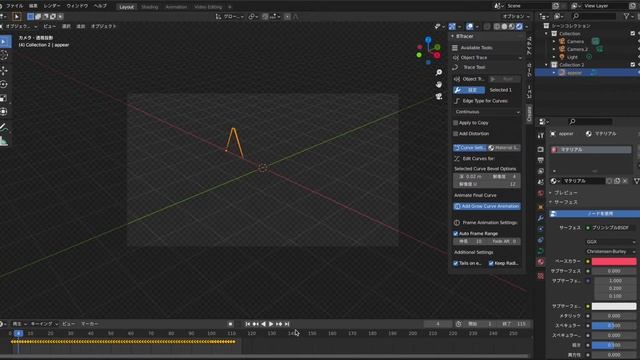Open the GGX distribution dropdown

(611, 242)
